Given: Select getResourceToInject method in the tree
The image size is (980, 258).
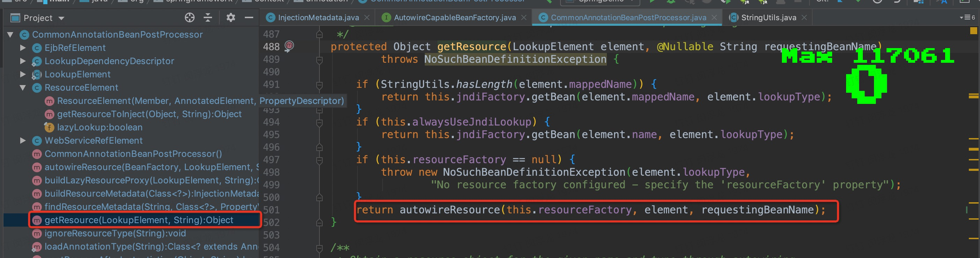Looking at the screenshot, I should [149, 114].
